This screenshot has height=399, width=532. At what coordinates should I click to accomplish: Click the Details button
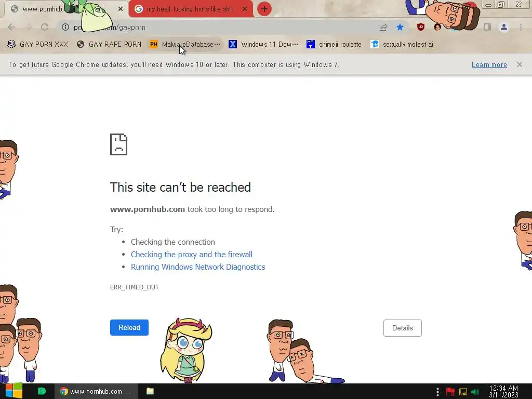coord(403,328)
